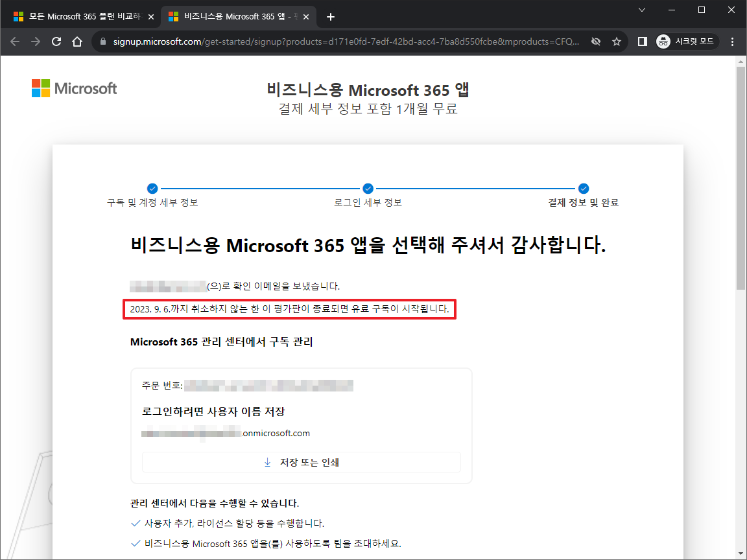Click the 로그인하려면 사용자 이름 저장 heading
The image size is (747, 560).
click(213, 412)
